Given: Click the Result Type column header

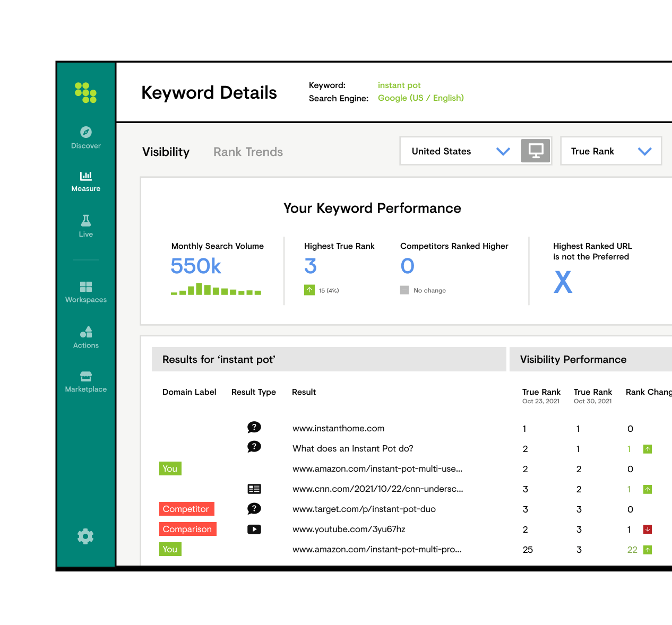Looking at the screenshot, I should (x=254, y=392).
